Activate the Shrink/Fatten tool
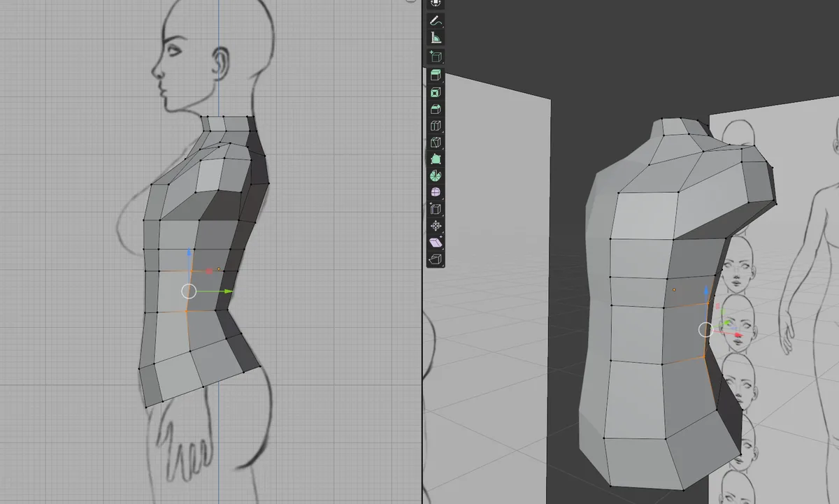This screenshot has width=839, height=504. (x=436, y=226)
